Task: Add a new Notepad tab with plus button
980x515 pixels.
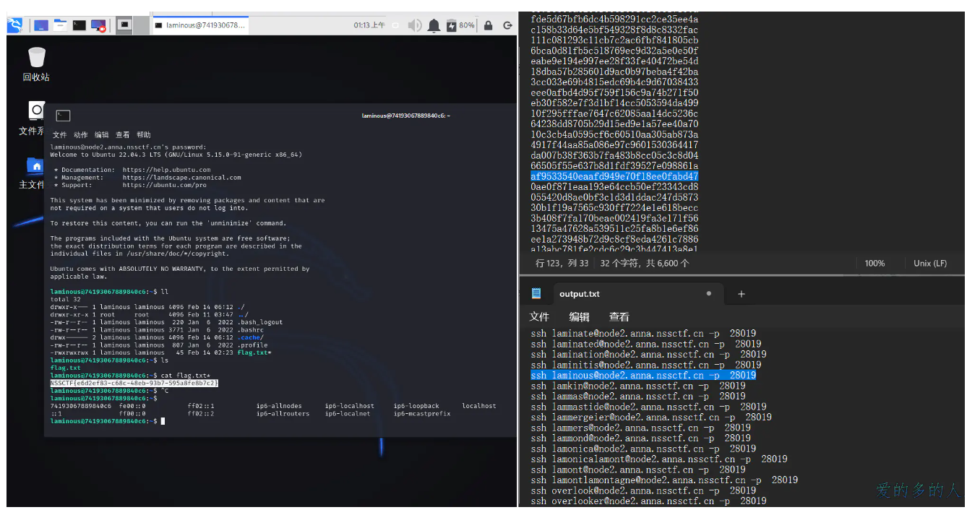Action: (741, 294)
